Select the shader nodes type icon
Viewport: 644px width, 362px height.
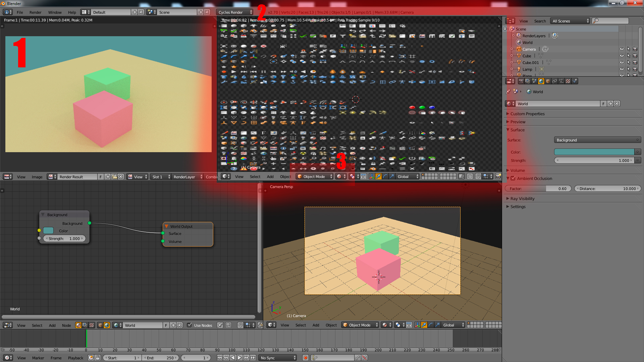[78, 325]
